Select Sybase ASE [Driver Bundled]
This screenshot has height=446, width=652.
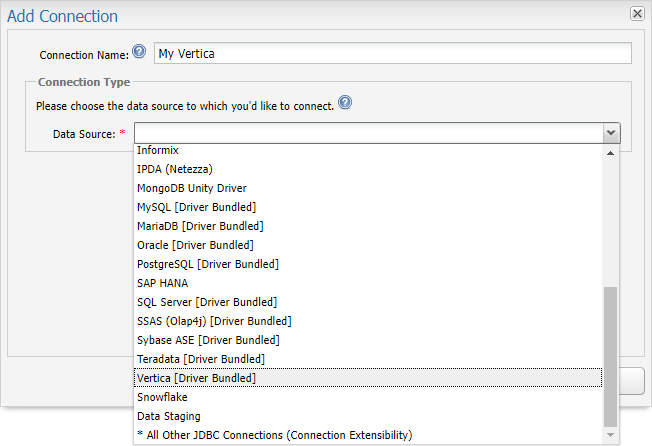coord(368,340)
